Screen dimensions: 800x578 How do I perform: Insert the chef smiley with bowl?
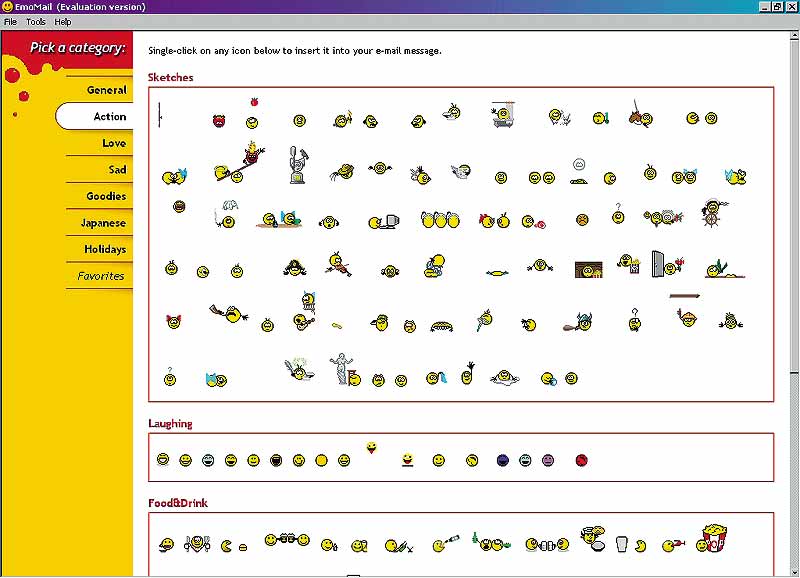click(592, 539)
